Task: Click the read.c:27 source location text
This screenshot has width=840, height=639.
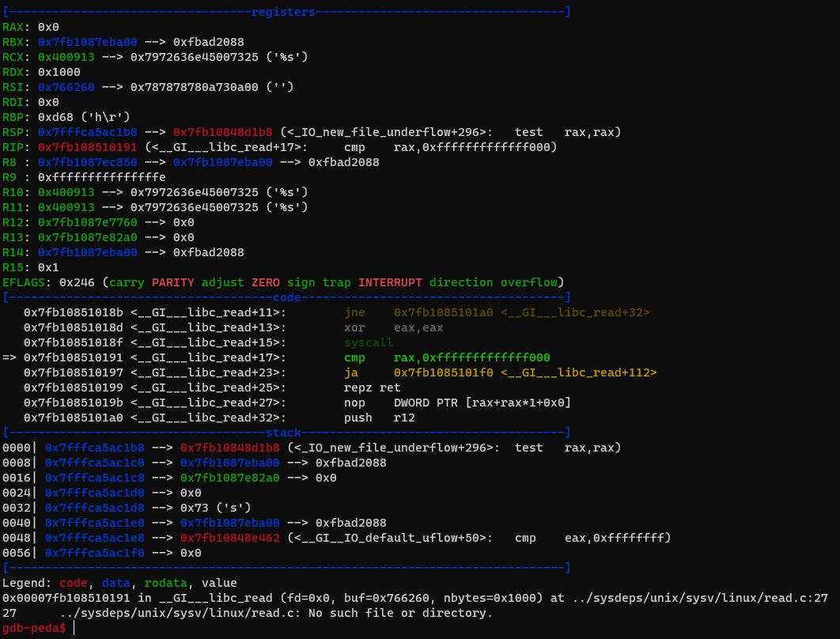Action: 700,598
